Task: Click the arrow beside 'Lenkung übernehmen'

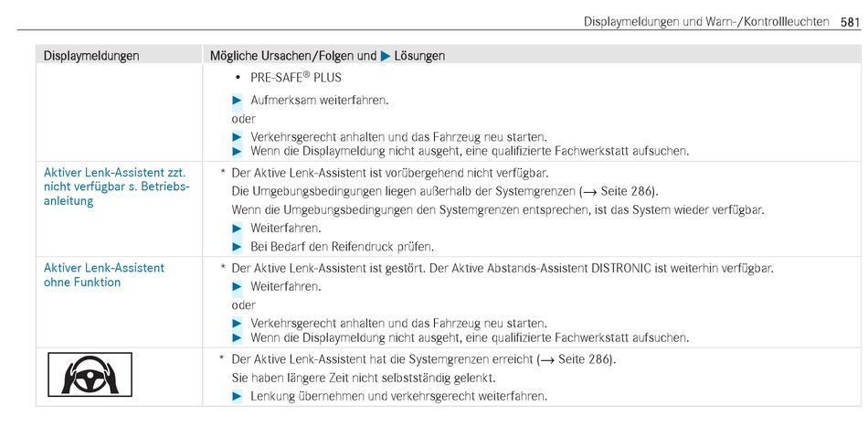Action: click(x=237, y=396)
